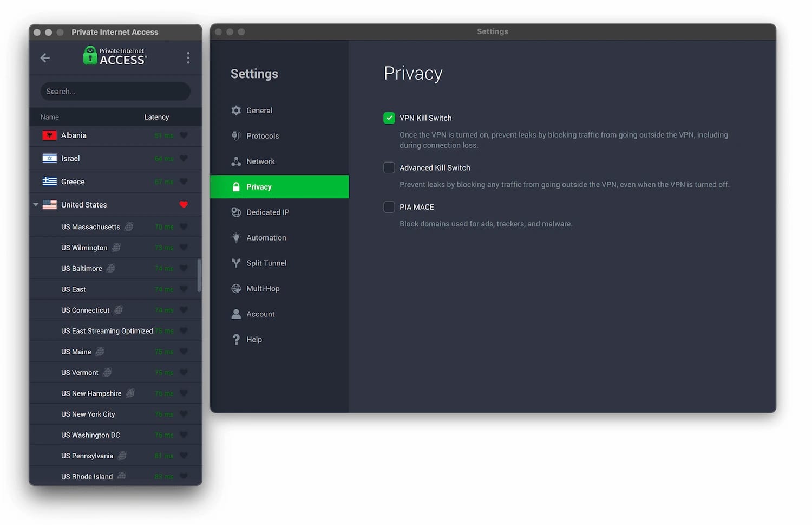Screen dimensions: 812x525
Task: Favorite the US Baltimore server
Action: click(184, 268)
